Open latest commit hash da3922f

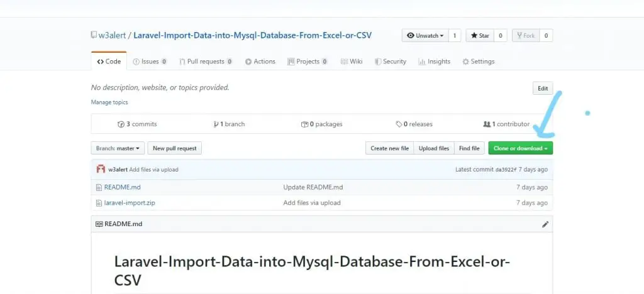point(506,170)
